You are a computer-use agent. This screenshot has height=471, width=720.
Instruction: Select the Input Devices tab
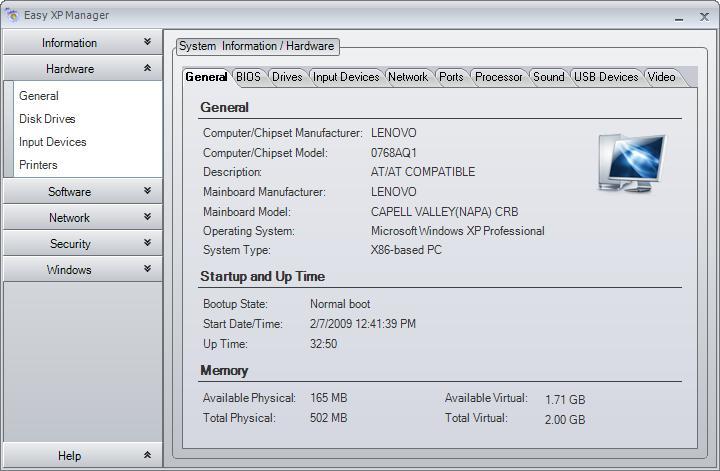coord(346,77)
